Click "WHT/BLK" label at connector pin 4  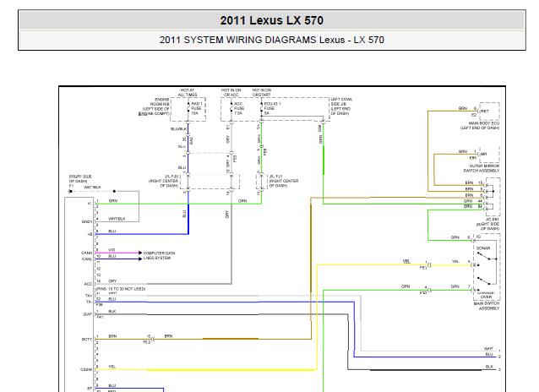(x=117, y=219)
